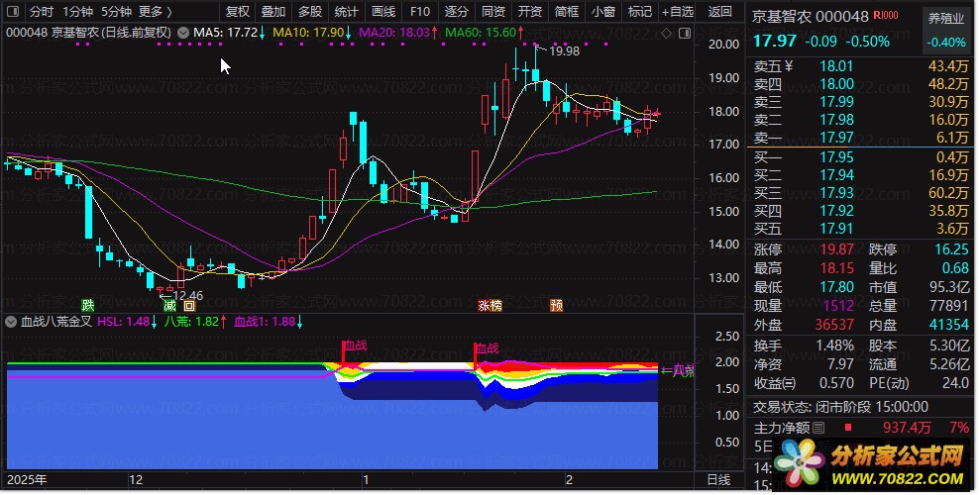Click the R1000 margin tag icon

tap(886, 15)
